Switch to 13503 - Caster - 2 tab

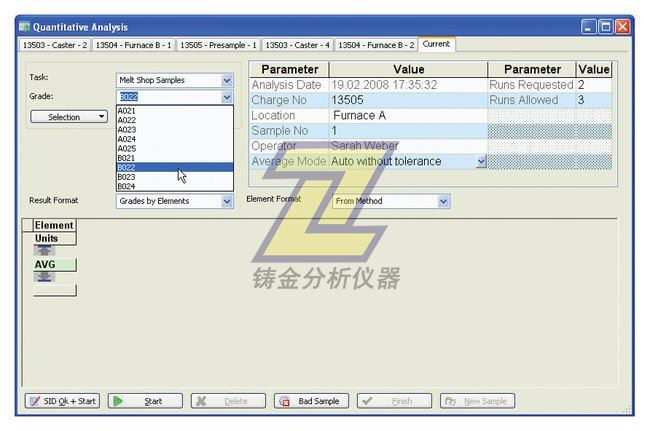[55, 45]
